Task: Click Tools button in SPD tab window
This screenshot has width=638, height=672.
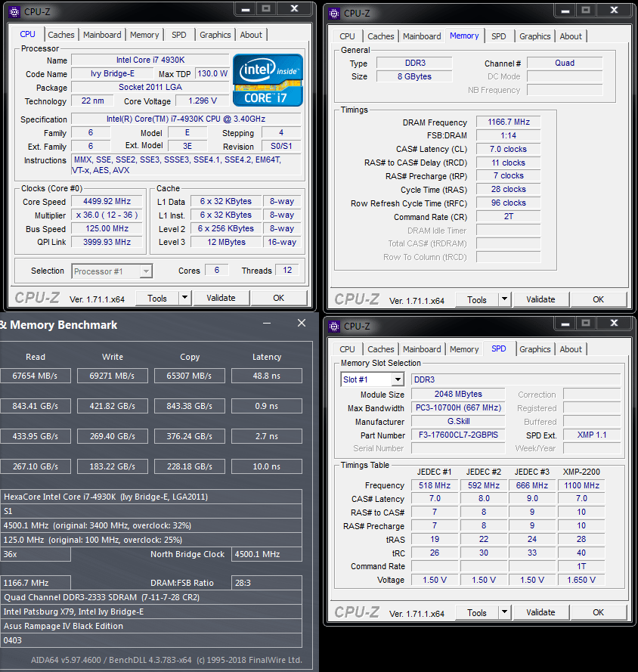Action: pos(477,612)
